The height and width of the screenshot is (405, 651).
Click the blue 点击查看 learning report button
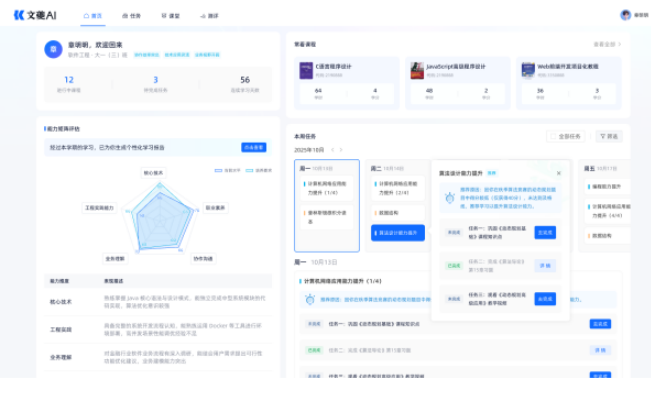click(254, 147)
